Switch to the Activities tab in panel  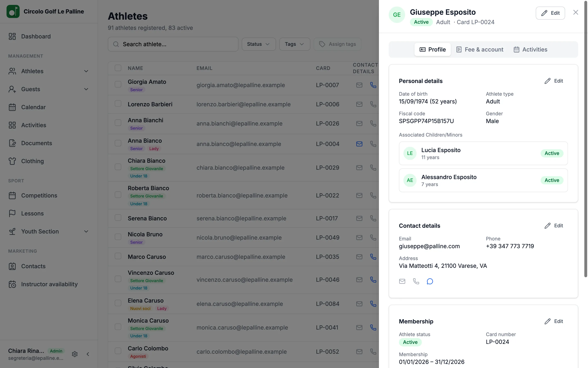(x=531, y=49)
